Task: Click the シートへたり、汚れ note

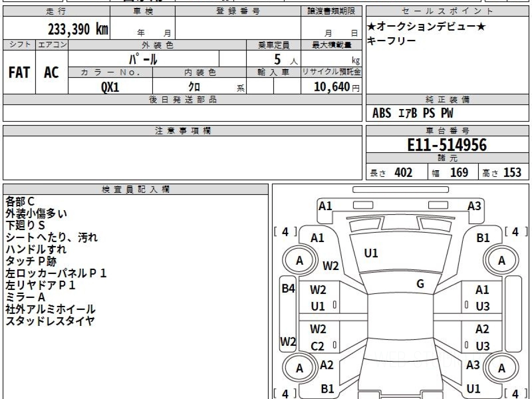Action: point(51,237)
